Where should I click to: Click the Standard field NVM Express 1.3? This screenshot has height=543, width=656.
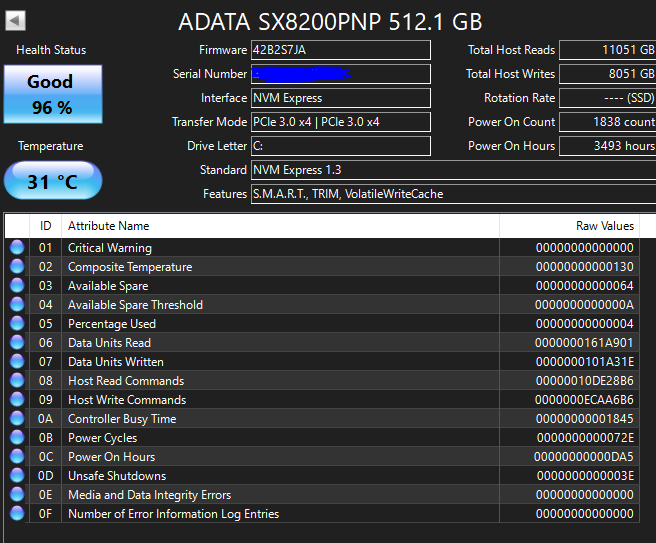click(x=454, y=170)
